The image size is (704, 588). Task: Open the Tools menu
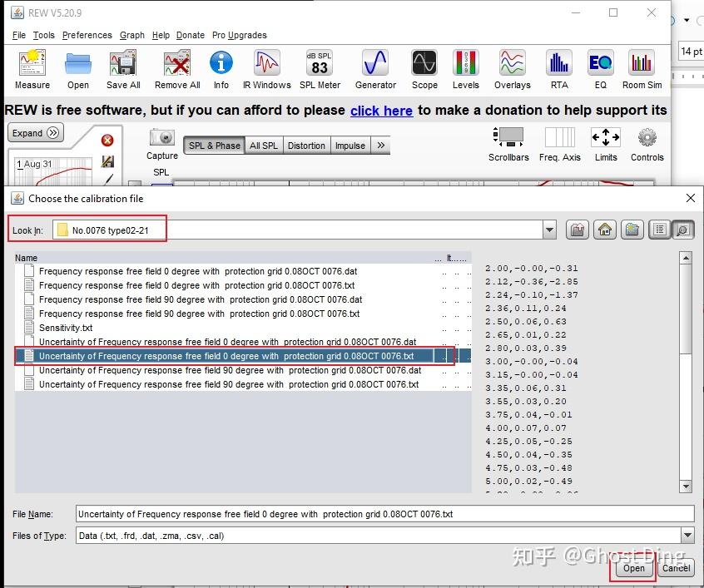tap(43, 35)
